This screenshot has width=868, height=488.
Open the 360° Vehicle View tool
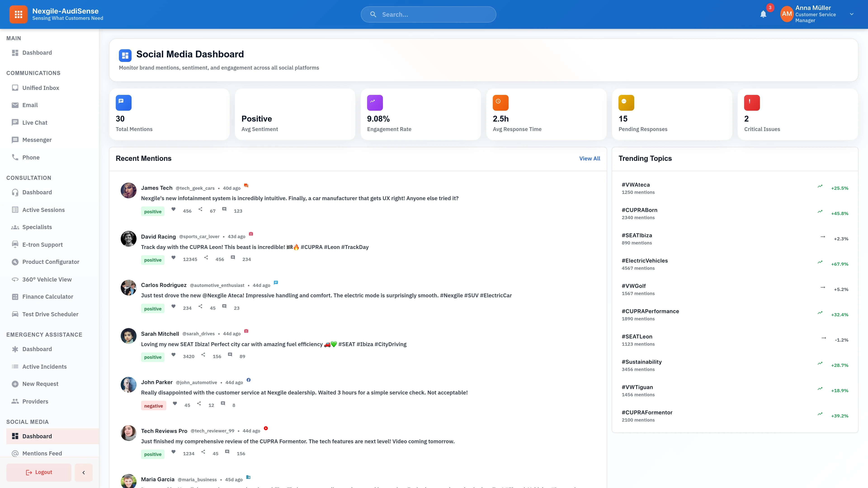(x=47, y=279)
